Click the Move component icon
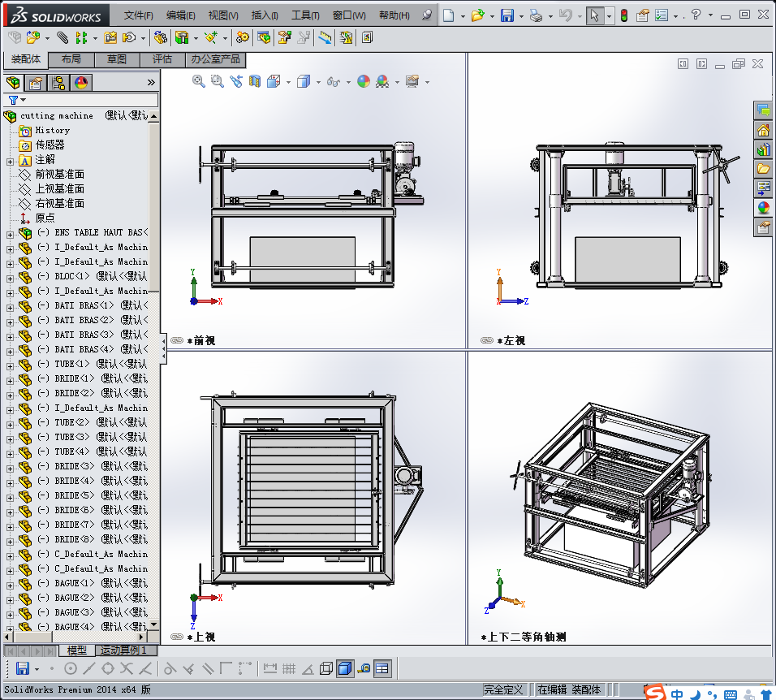This screenshot has width=776, height=700. (129, 37)
